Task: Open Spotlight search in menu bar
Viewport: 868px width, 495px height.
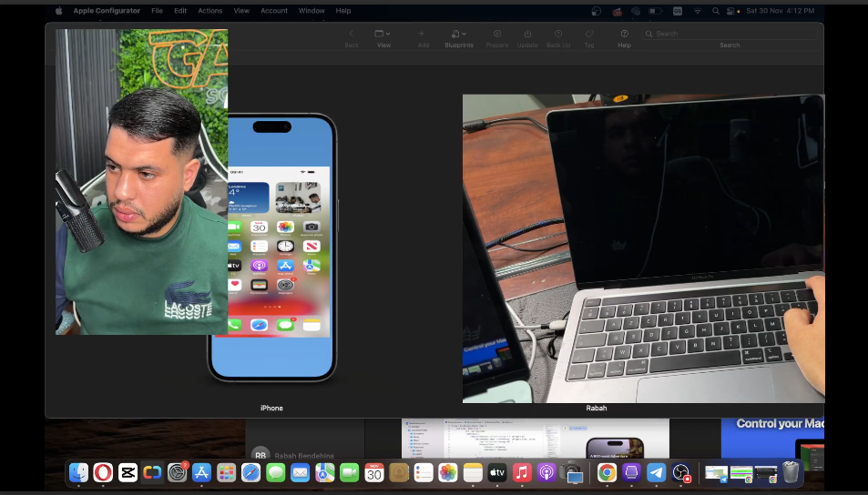Action: pos(715,11)
